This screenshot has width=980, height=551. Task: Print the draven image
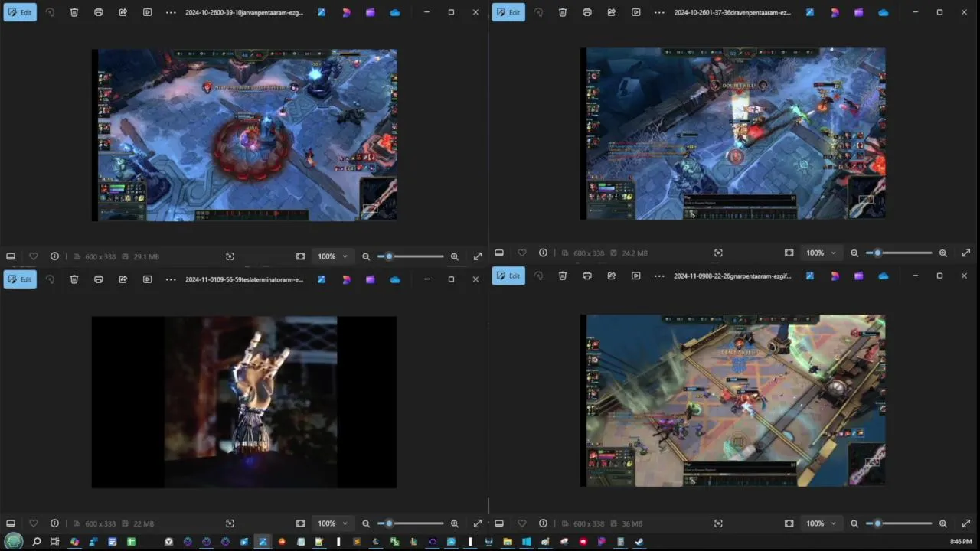click(x=587, y=12)
